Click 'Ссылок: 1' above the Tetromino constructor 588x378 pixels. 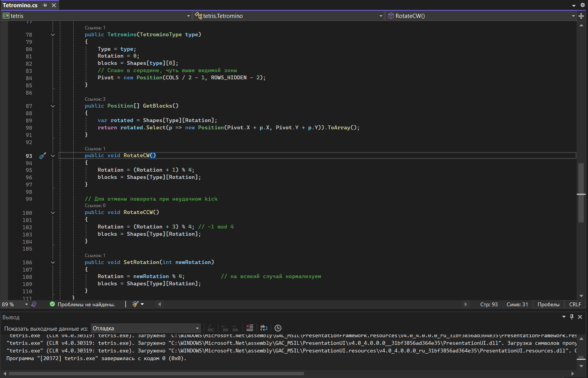click(95, 28)
